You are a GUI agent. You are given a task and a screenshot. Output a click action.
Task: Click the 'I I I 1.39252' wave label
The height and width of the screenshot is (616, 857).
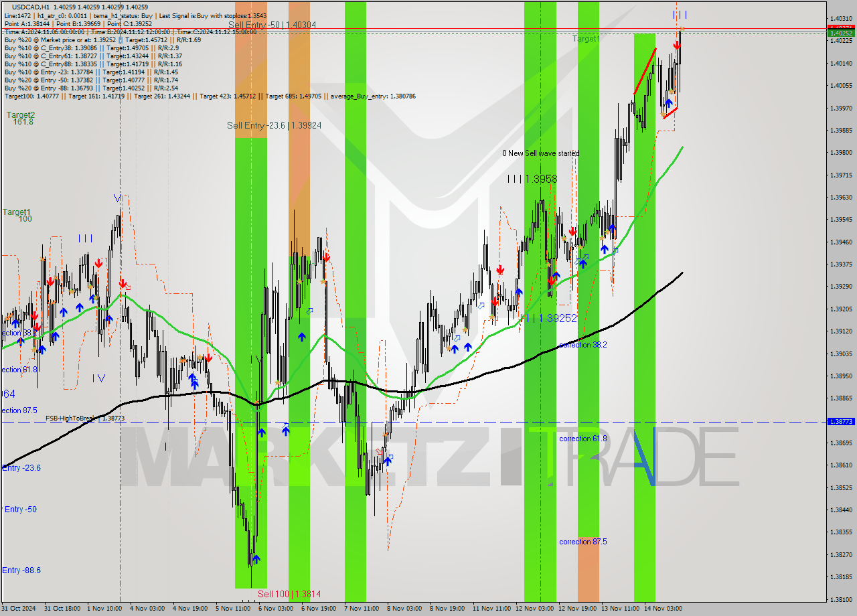pos(549,319)
